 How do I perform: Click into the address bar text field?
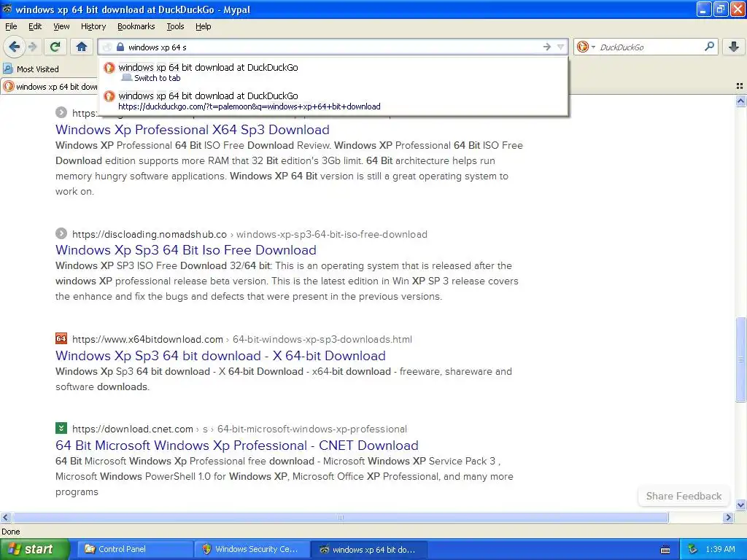(333, 47)
